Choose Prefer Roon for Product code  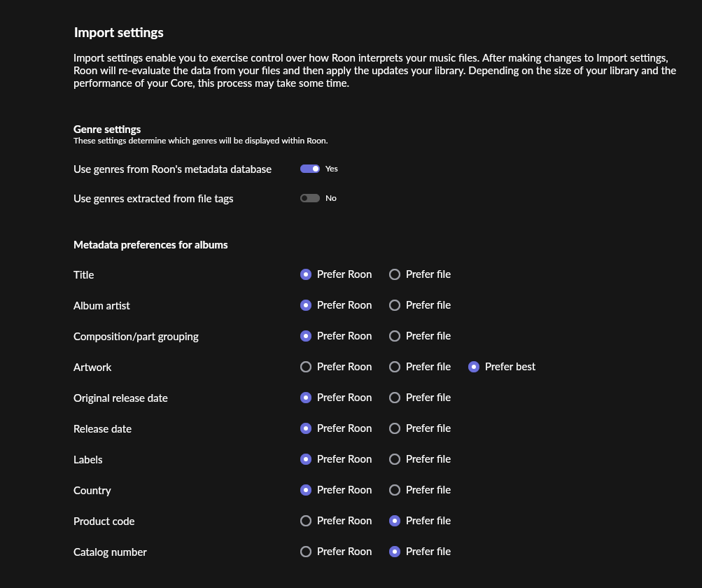[x=306, y=521]
